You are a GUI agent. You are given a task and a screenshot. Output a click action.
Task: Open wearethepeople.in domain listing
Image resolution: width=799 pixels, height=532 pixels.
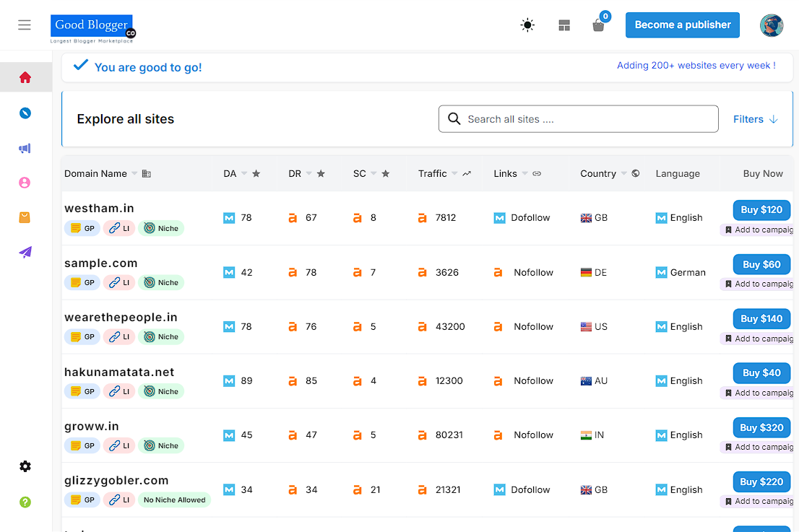pos(121,317)
